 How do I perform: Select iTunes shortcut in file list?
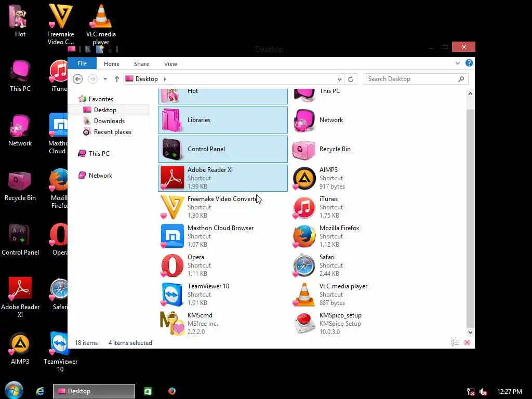click(354, 207)
